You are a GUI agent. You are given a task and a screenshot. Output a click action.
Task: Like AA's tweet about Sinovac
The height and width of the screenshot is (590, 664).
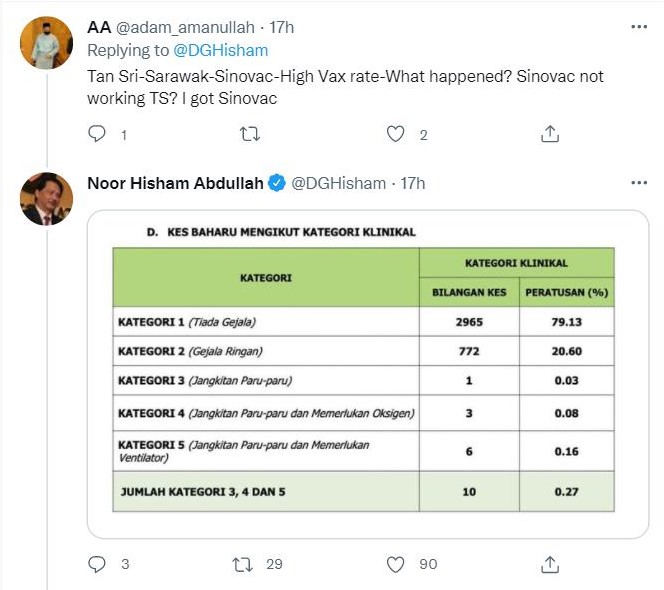pyautogui.click(x=397, y=134)
